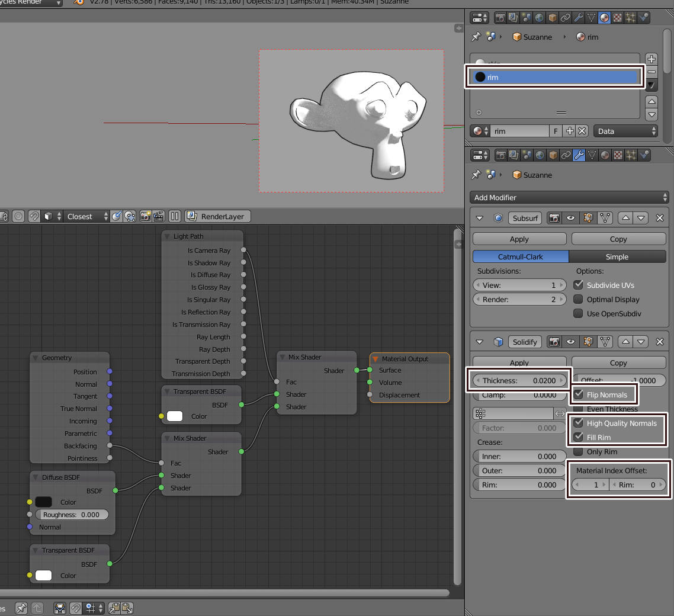Unlink the rim material with the X button
The height and width of the screenshot is (616, 674).
(582, 131)
